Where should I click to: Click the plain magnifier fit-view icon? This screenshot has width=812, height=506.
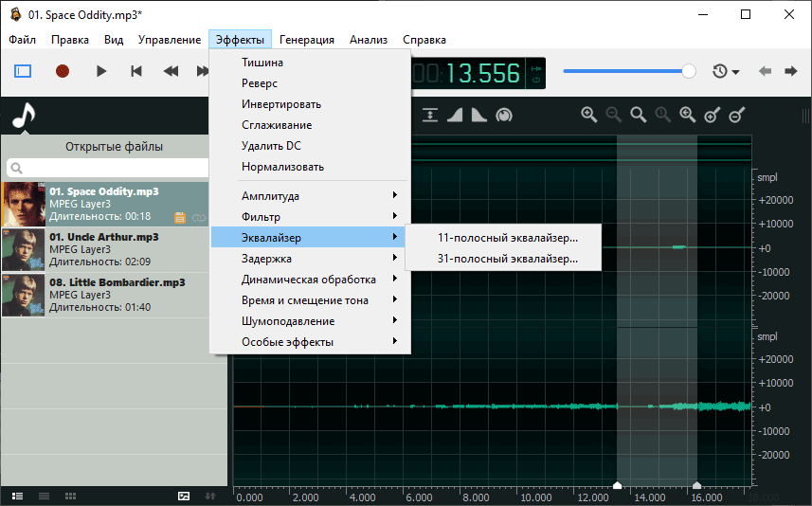pyautogui.click(x=638, y=115)
